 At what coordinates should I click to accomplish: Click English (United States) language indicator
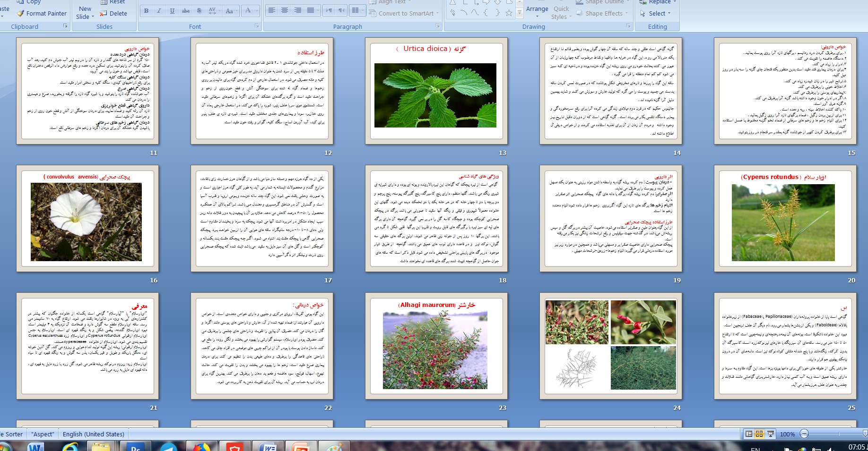94,434
